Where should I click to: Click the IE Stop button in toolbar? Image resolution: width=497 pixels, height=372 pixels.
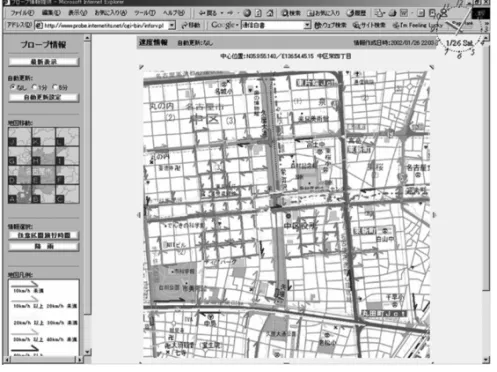(x=247, y=13)
